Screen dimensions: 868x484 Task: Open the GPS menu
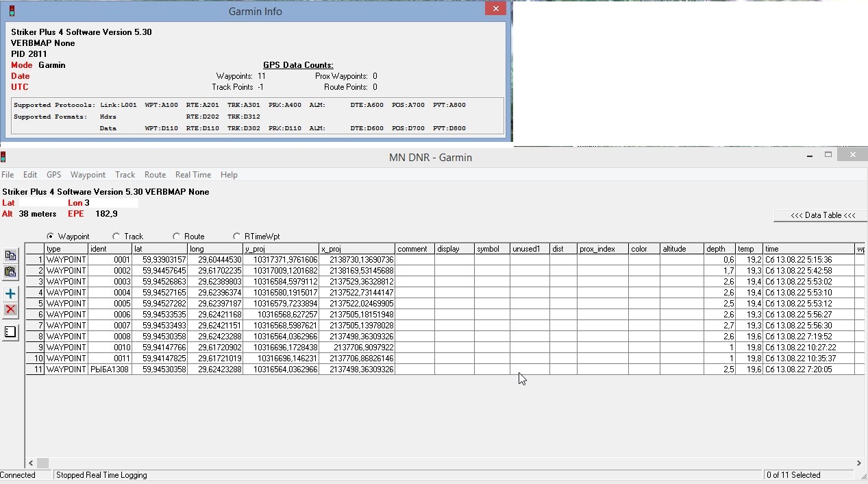tap(53, 175)
